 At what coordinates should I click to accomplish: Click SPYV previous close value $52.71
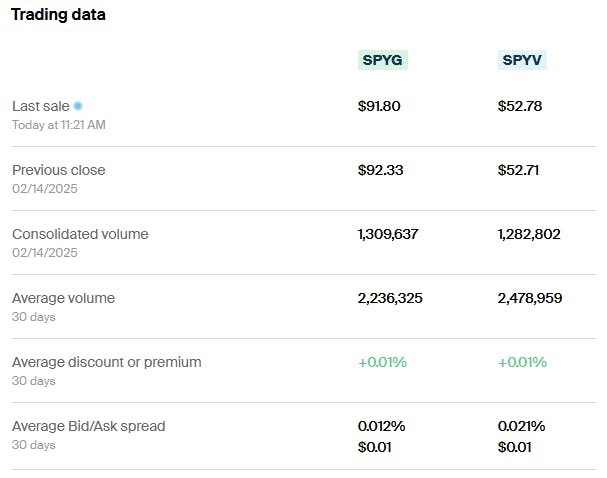coord(519,170)
